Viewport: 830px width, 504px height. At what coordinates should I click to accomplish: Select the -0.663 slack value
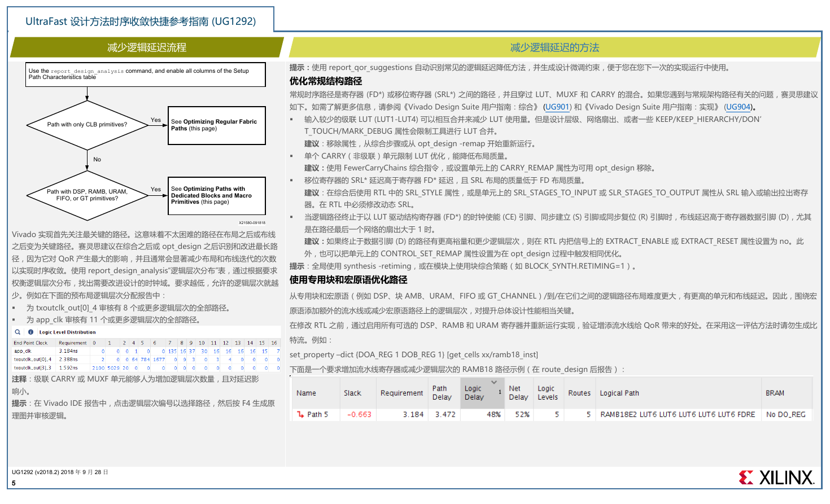(359, 414)
